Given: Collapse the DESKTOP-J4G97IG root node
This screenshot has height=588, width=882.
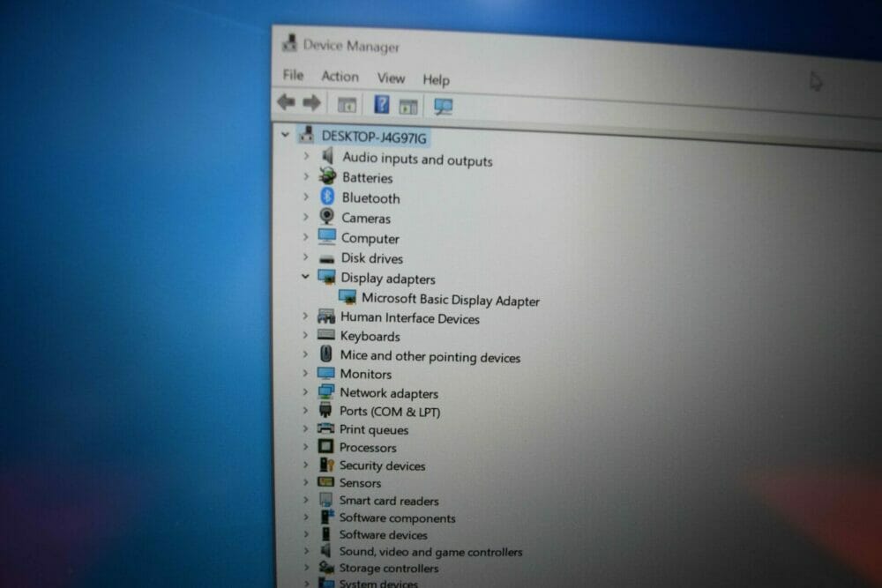Looking at the screenshot, I should point(285,135).
